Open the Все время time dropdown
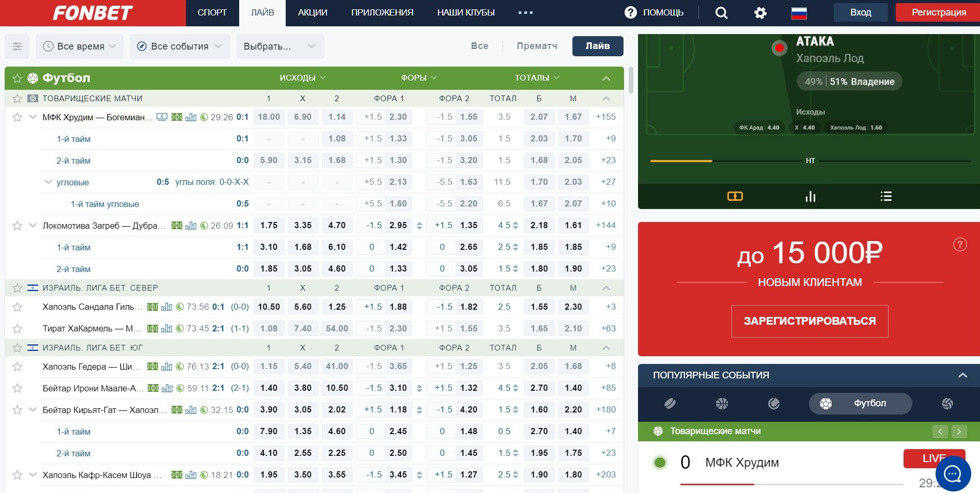The width and height of the screenshot is (980, 493). (80, 46)
